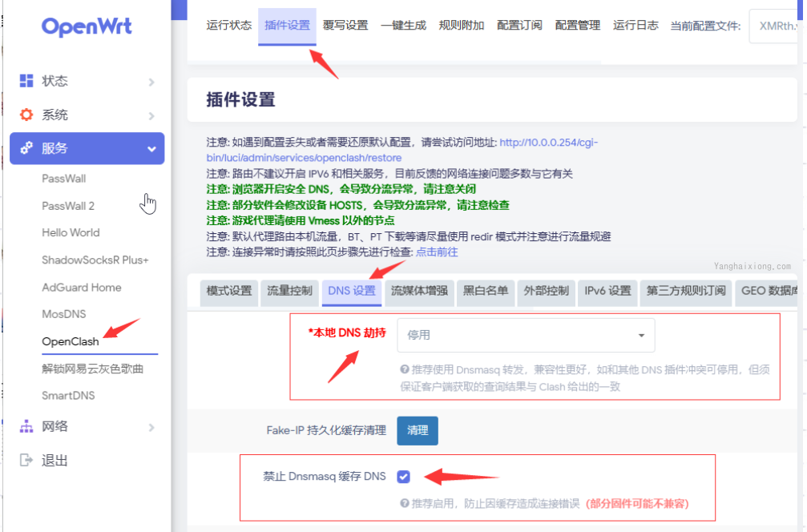Switch to the 黑白名单 sub-tab
The width and height of the screenshot is (807, 532).
click(486, 291)
